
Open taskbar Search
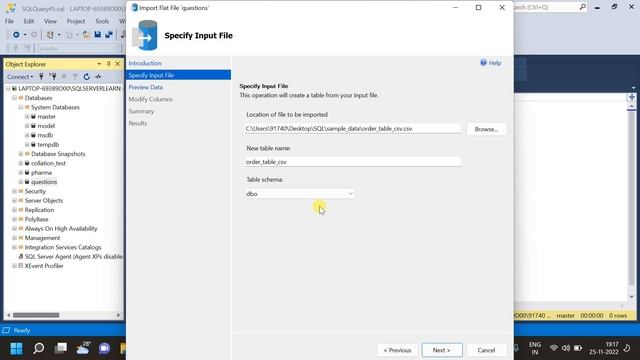click(39, 348)
